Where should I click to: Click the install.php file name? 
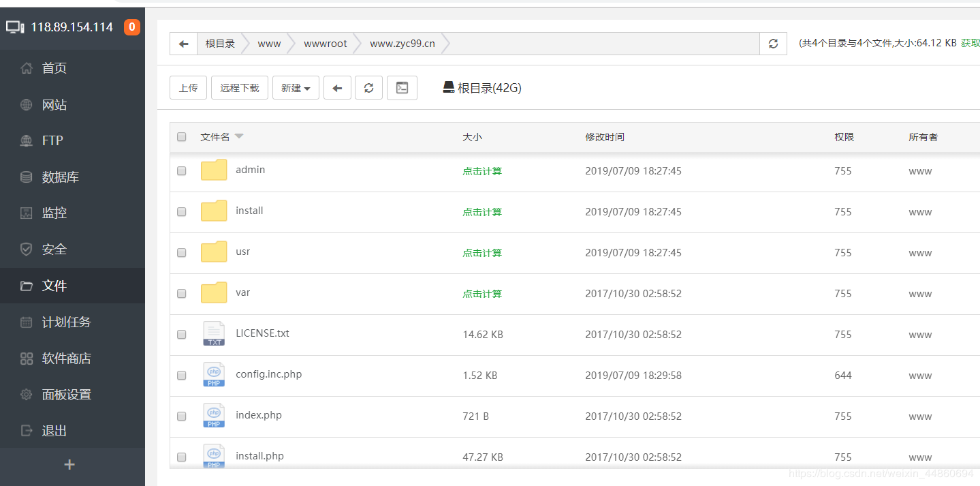tap(260, 456)
